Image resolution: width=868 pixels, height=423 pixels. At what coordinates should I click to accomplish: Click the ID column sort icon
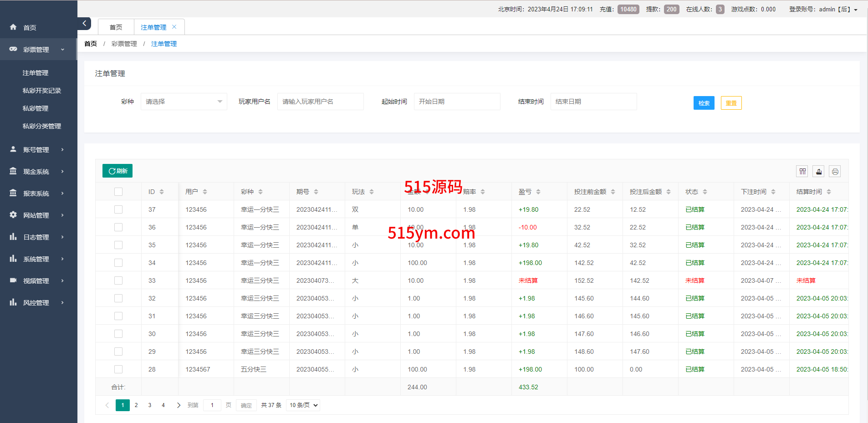coord(162,192)
